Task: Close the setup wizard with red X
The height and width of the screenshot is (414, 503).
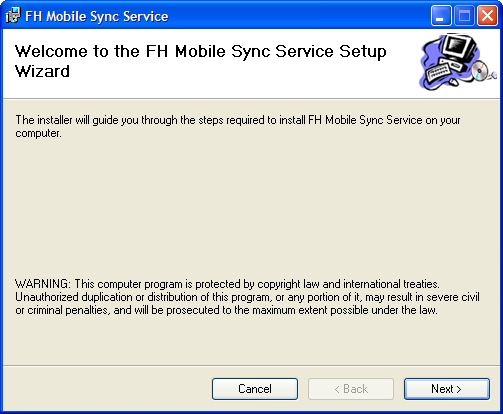Action: click(x=487, y=16)
